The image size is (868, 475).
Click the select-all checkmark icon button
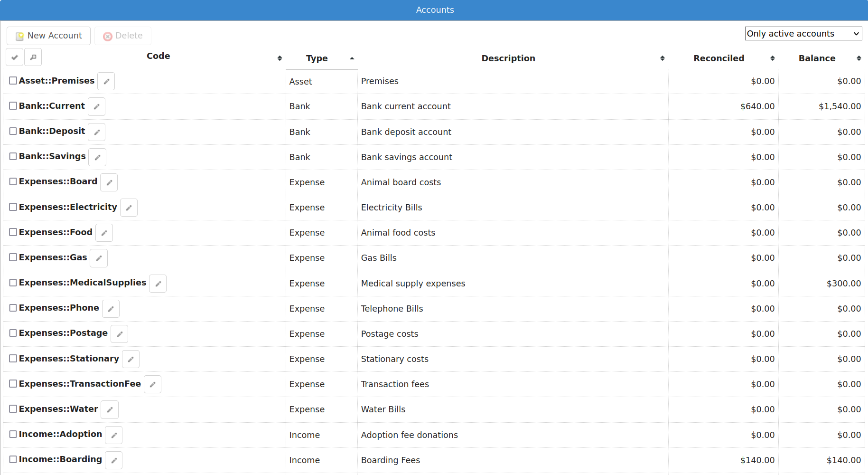15,57
